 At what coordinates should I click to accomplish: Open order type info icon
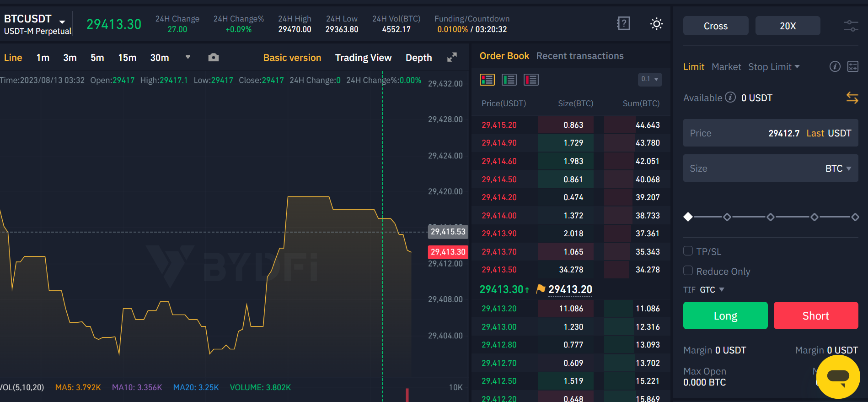click(835, 67)
